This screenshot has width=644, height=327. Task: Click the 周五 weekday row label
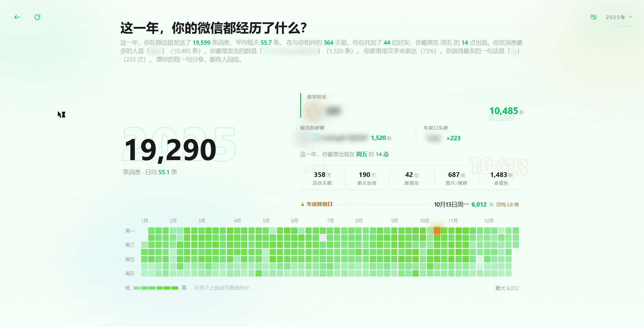point(130,259)
